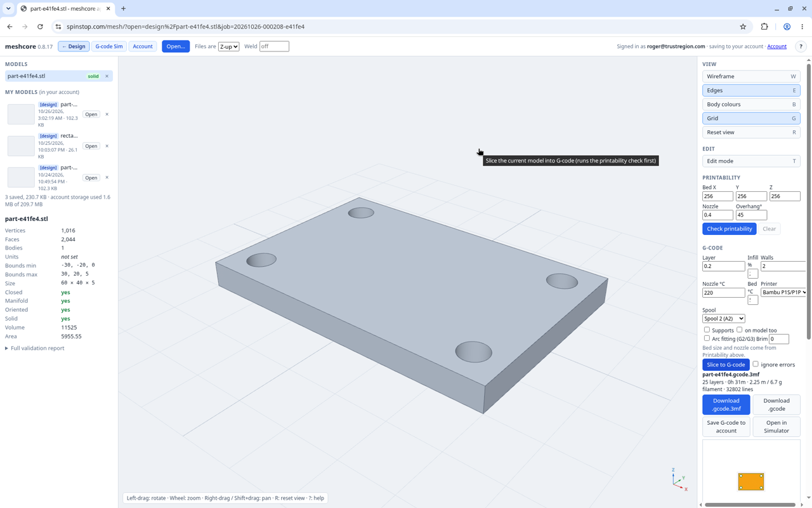Open the meshcore help question mark
This screenshot has width=812, height=508.
(801, 46)
